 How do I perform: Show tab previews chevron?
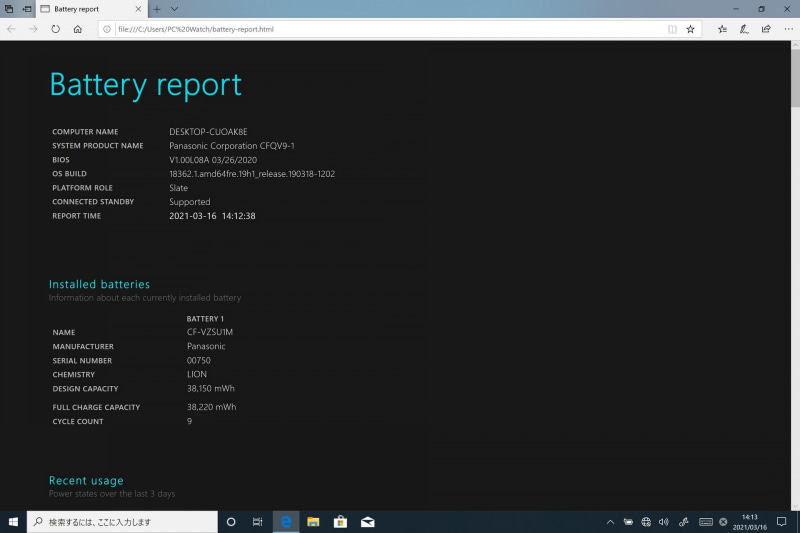pyautogui.click(x=174, y=9)
